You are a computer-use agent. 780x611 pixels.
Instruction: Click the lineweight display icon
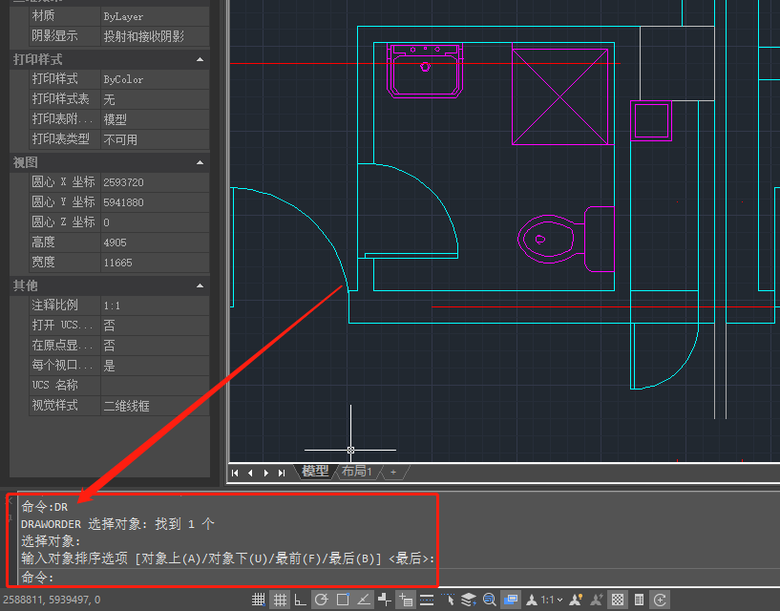point(427,600)
